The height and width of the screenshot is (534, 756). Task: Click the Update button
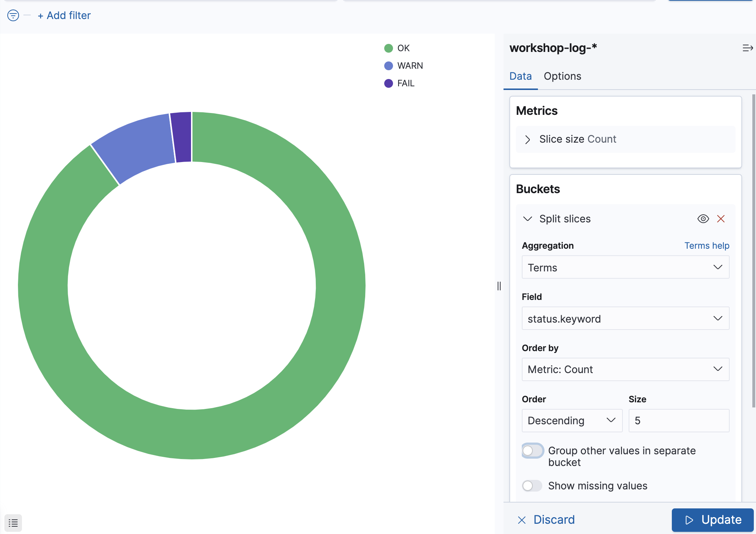(712, 520)
